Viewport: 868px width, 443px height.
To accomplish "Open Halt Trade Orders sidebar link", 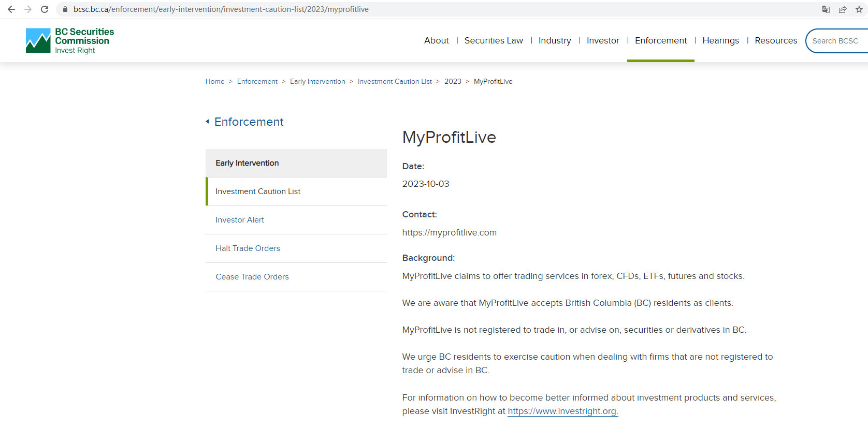I will pos(248,248).
